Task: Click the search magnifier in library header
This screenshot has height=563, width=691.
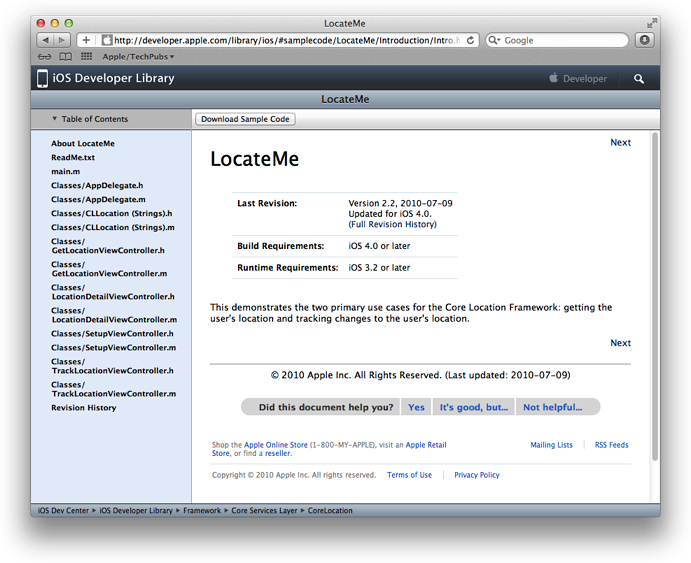Action: tap(639, 78)
